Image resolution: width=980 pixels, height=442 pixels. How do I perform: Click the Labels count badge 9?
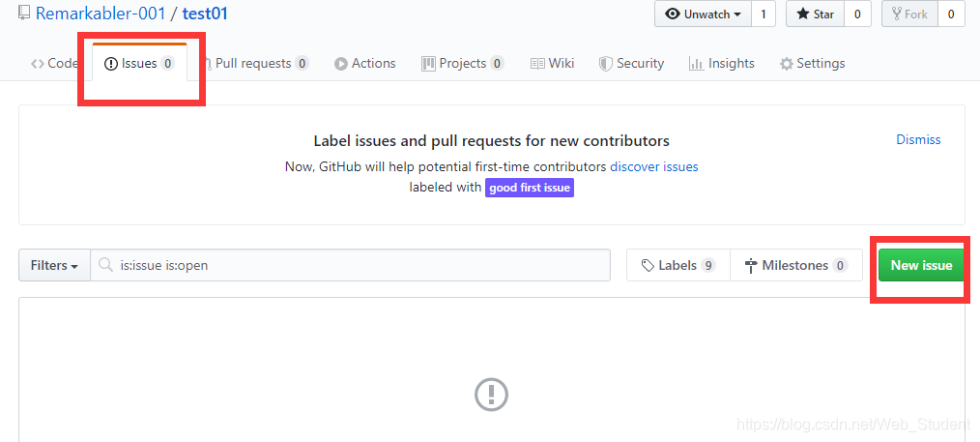coord(708,266)
